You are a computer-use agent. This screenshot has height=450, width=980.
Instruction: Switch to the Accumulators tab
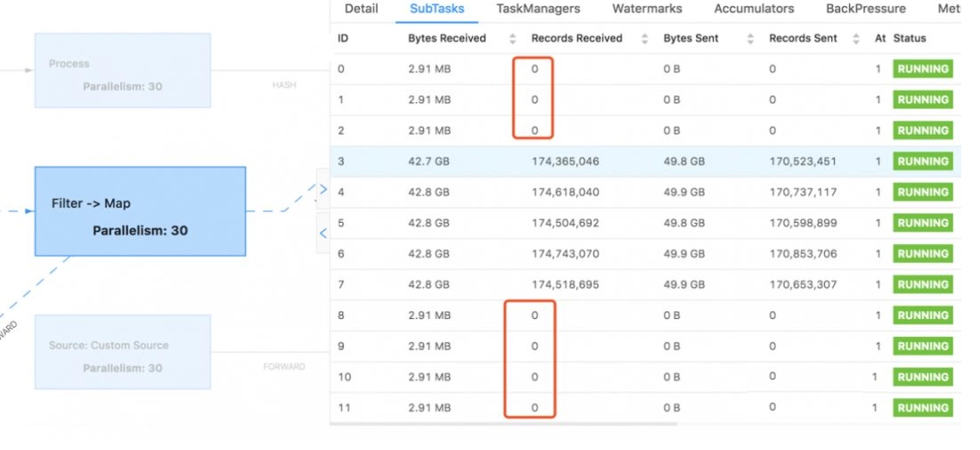click(x=754, y=9)
